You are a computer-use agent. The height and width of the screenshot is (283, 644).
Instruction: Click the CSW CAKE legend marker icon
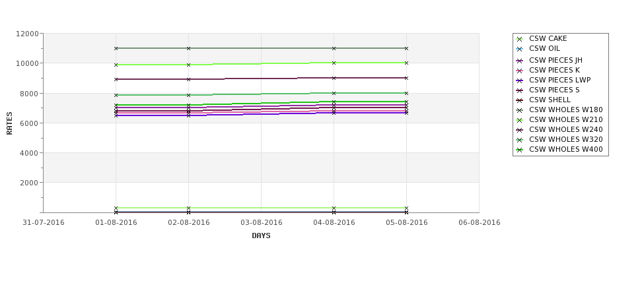tap(519, 39)
